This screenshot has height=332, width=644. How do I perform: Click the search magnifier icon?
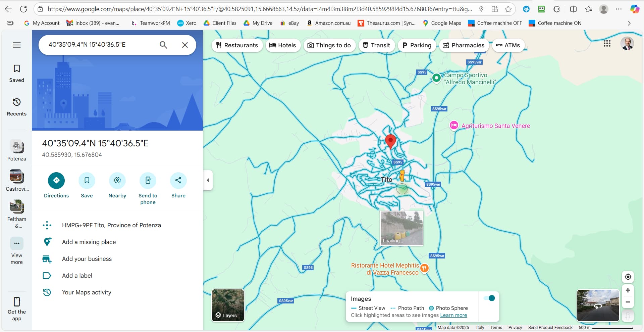(x=163, y=45)
